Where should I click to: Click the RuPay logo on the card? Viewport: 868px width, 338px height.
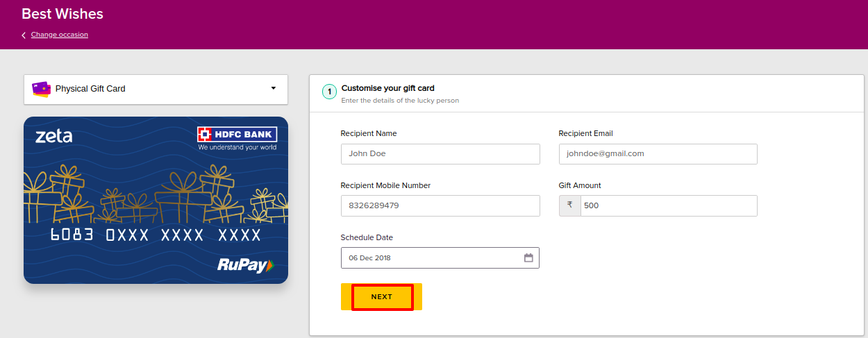pos(246,264)
